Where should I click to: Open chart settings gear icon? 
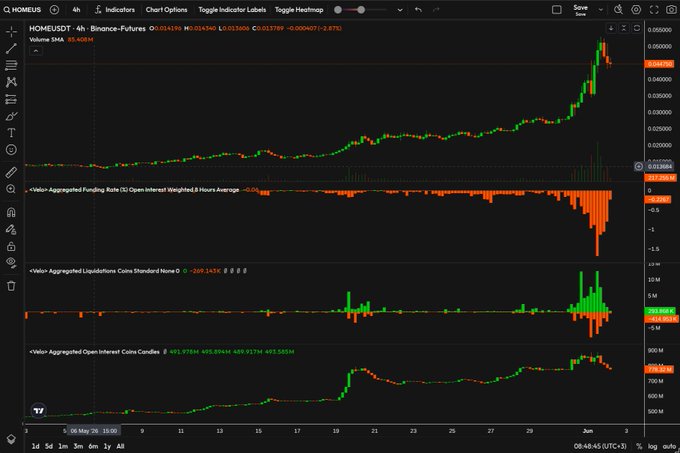click(636, 10)
